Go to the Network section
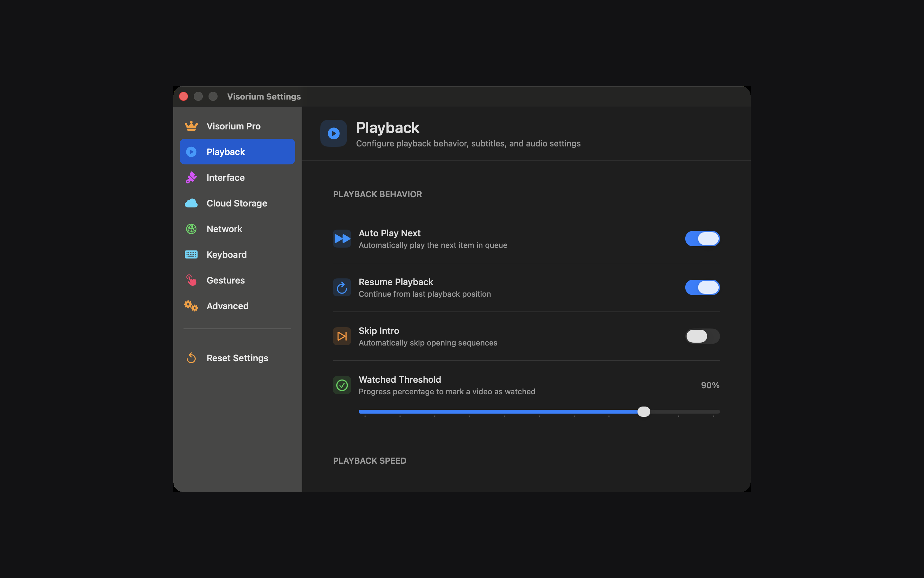Image resolution: width=924 pixels, height=578 pixels. coord(237,229)
